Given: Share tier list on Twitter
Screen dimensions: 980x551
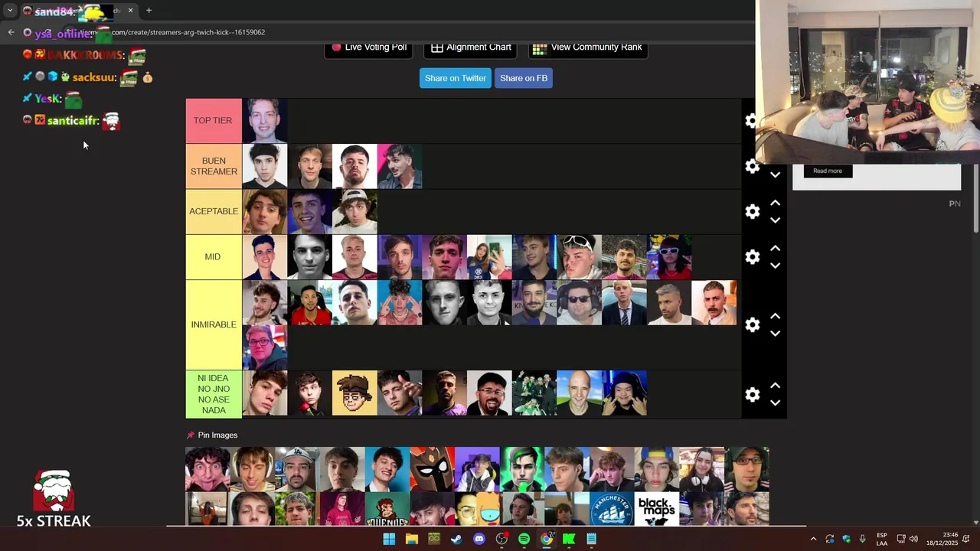Looking at the screenshot, I should click(x=456, y=78).
